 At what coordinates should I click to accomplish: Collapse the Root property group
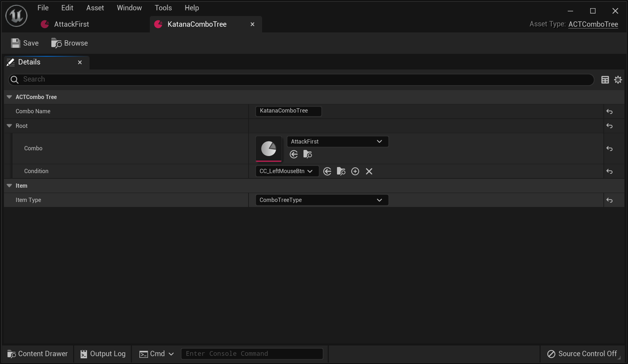point(9,126)
